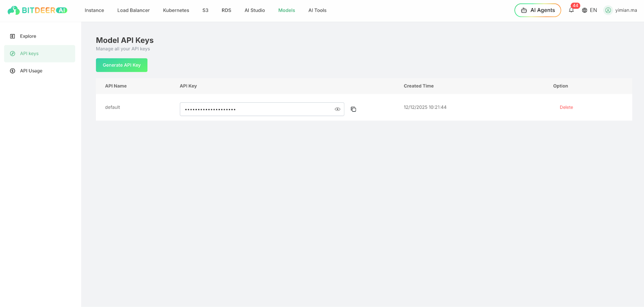
Task: Go to the Kubernetes section
Action: click(x=176, y=10)
